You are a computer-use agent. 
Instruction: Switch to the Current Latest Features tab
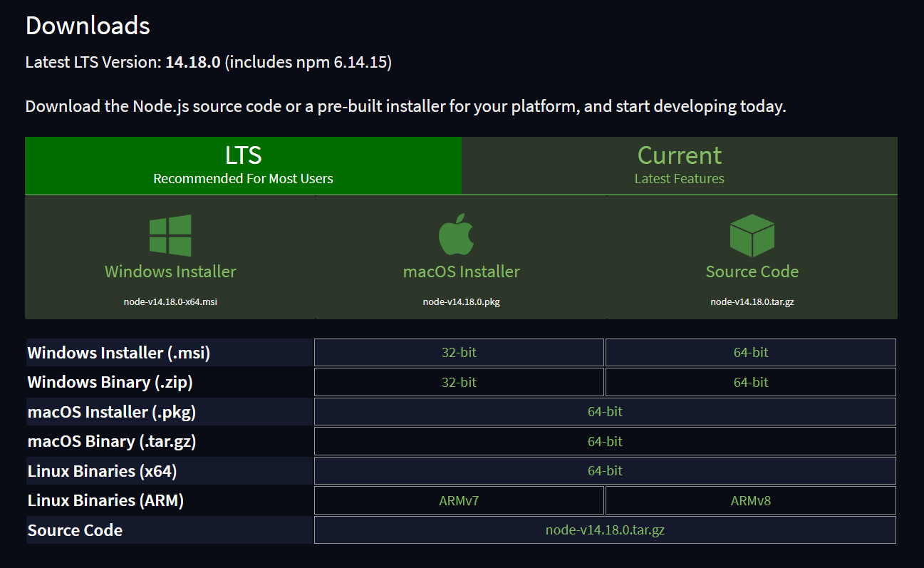coord(680,165)
